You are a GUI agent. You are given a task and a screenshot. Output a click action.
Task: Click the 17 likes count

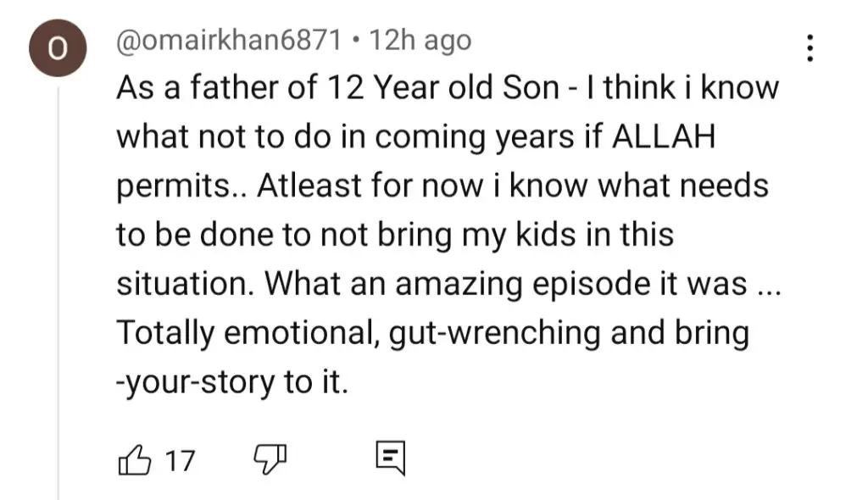[180, 461]
